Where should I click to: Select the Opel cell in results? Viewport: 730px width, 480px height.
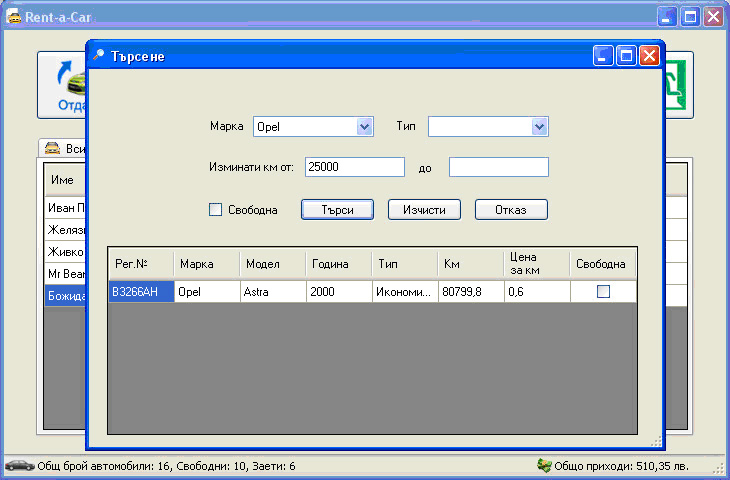[x=207, y=292]
